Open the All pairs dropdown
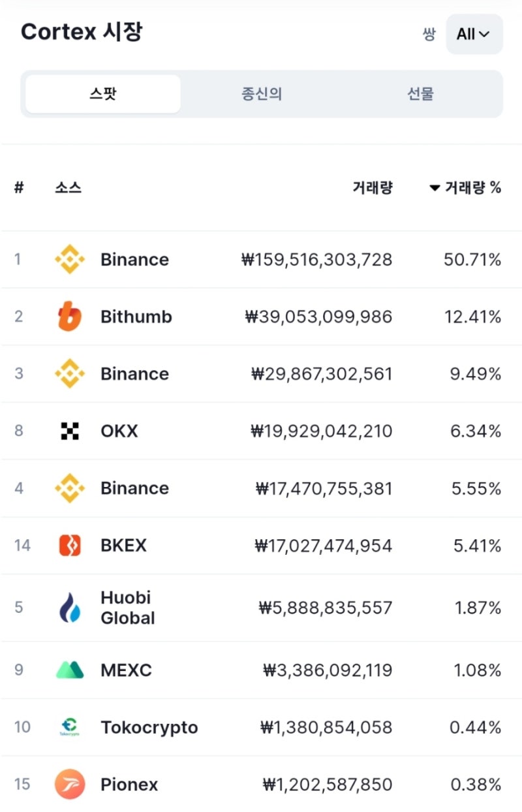Screen dimensions: 522x812 (x=474, y=34)
